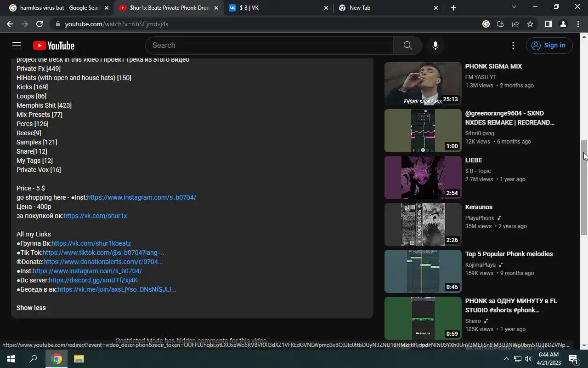Show hidden system tray icons
Viewport: 588px width, 368px height.
(506, 359)
